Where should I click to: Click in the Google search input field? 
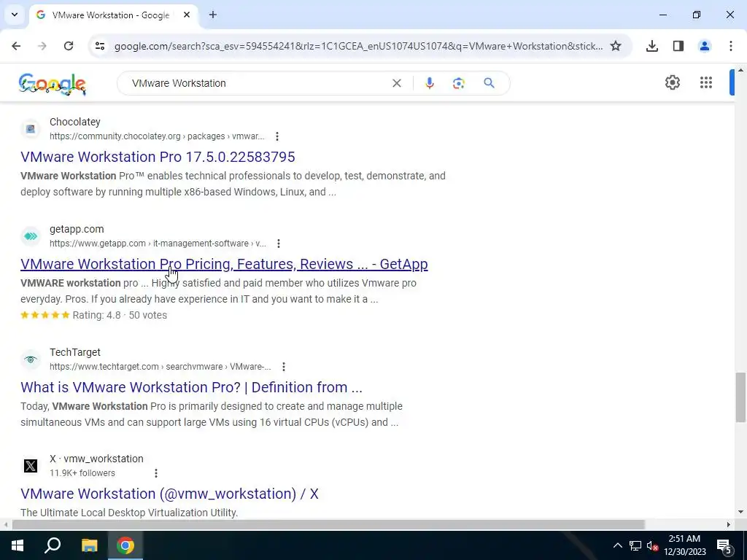pyautogui.click(x=258, y=83)
